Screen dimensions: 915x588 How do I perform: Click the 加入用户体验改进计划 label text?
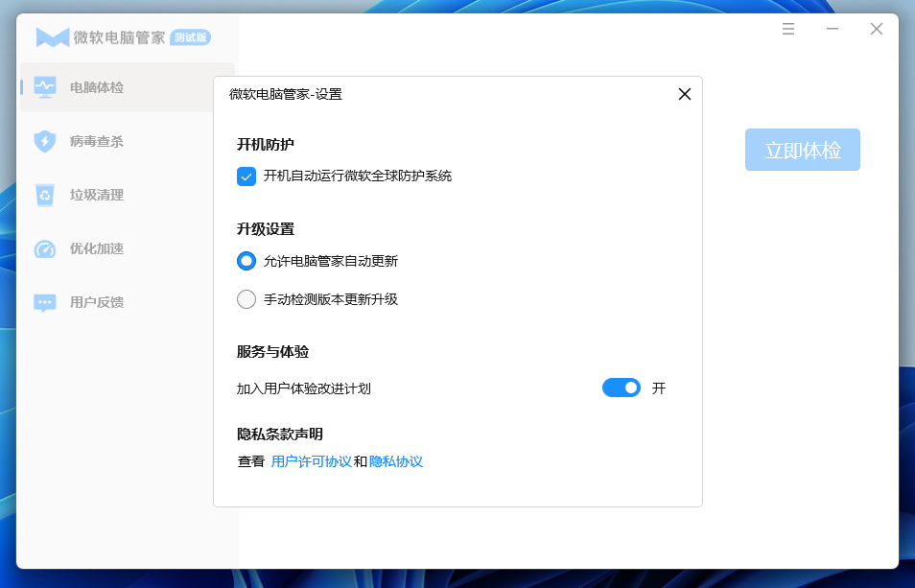tap(303, 388)
